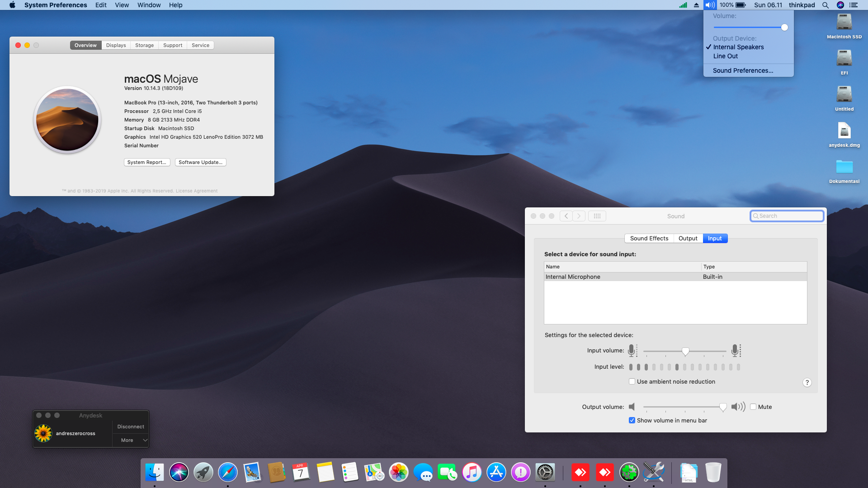Uncheck Show volume in menu bar
This screenshot has width=868, height=488.
coord(632,420)
